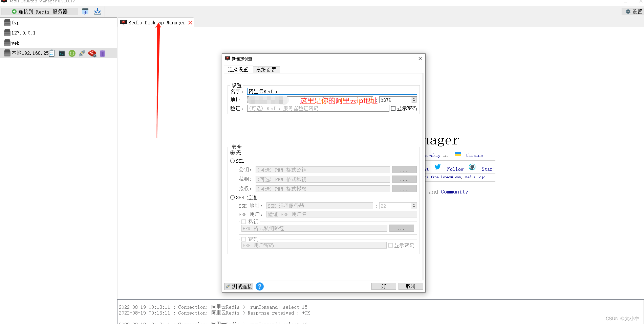644x324 pixels.
Task: Click the blue help question mark icon
Action: 260,286
